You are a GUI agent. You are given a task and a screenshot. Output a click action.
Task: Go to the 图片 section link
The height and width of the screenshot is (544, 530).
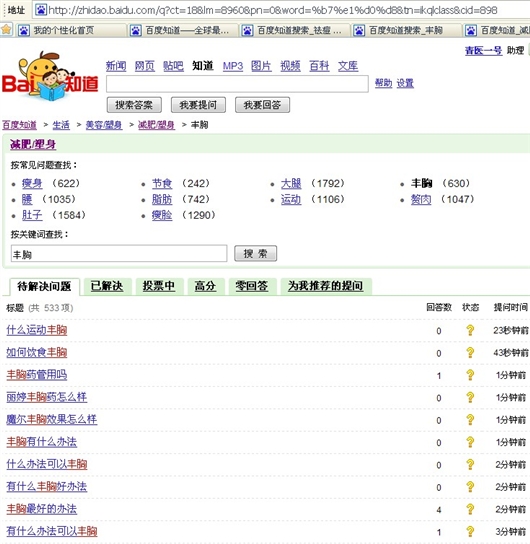261,66
